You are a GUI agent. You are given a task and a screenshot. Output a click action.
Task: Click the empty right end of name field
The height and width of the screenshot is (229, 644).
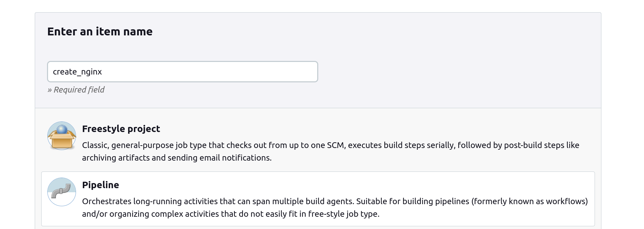(290, 72)
